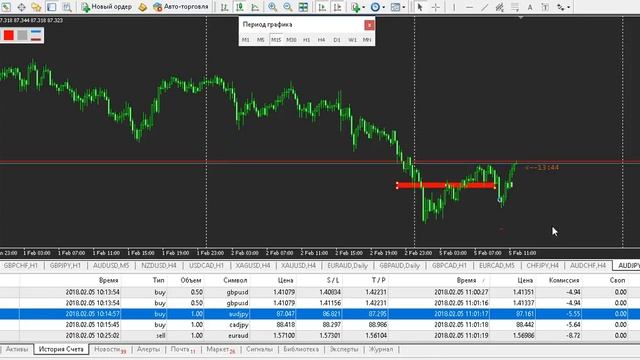The height and width of the screenshot is (360, 640).
Task: Select D1 chart period
Action: coord(337,40)
